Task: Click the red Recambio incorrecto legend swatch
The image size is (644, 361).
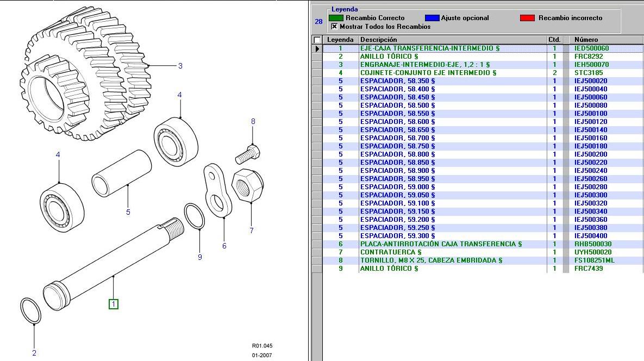Action: (526, 17)
